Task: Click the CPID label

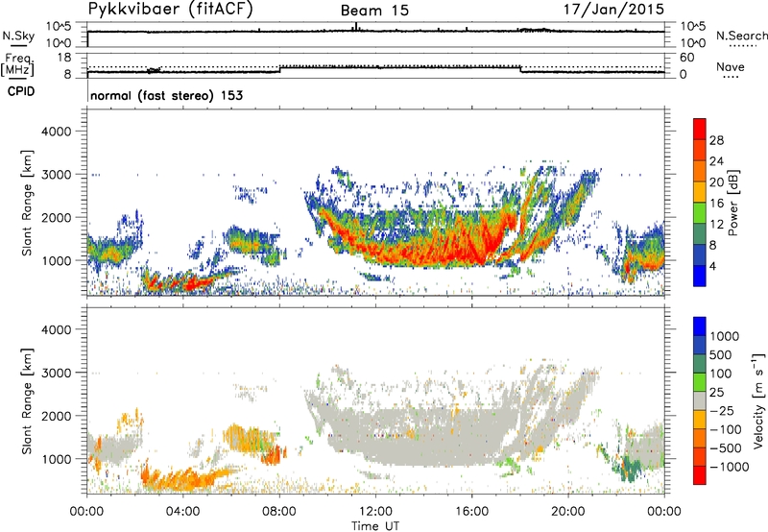Action: pyautogui.click(x=21, y=91)
